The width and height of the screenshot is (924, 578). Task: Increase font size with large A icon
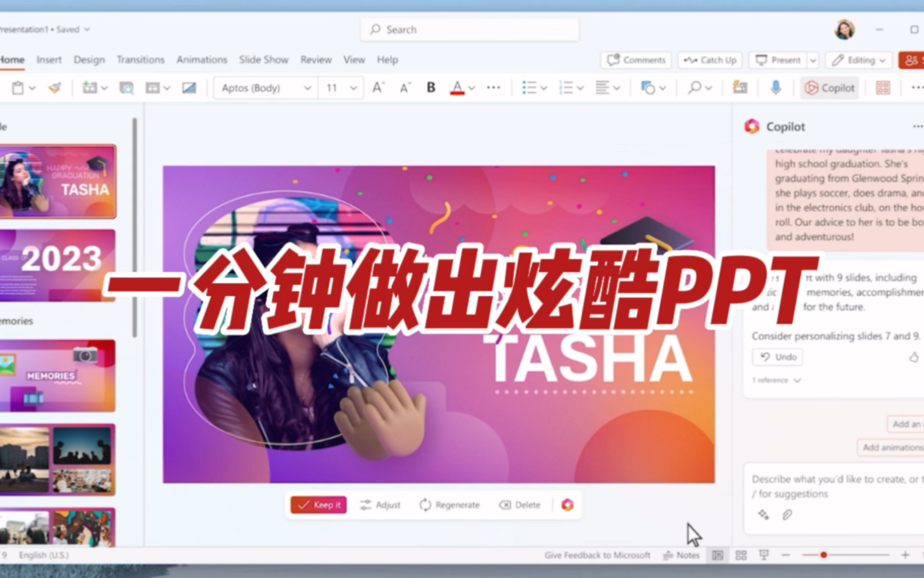pyautogui.click(x=378, y=88)
